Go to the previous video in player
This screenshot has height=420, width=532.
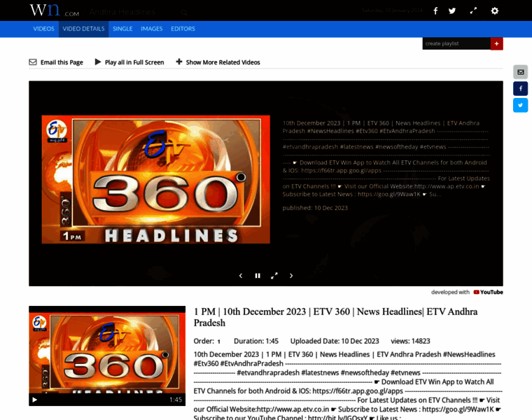[241, 276]
